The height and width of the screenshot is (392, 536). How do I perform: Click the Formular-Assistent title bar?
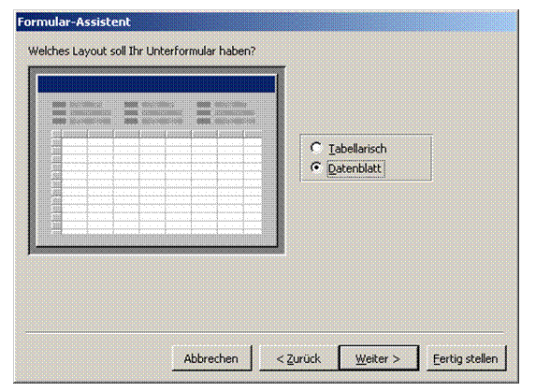267,22
